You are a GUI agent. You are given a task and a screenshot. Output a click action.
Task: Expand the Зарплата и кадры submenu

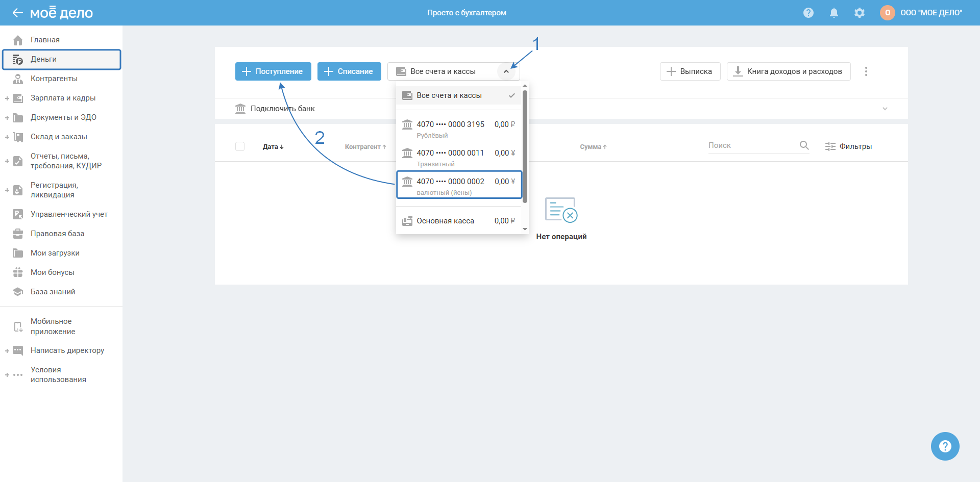[x=7, y=98]
